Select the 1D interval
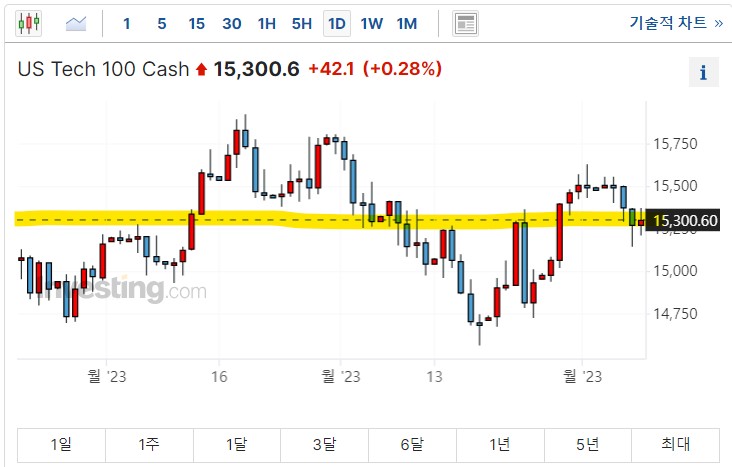732x467 pixels. [337, 23]
